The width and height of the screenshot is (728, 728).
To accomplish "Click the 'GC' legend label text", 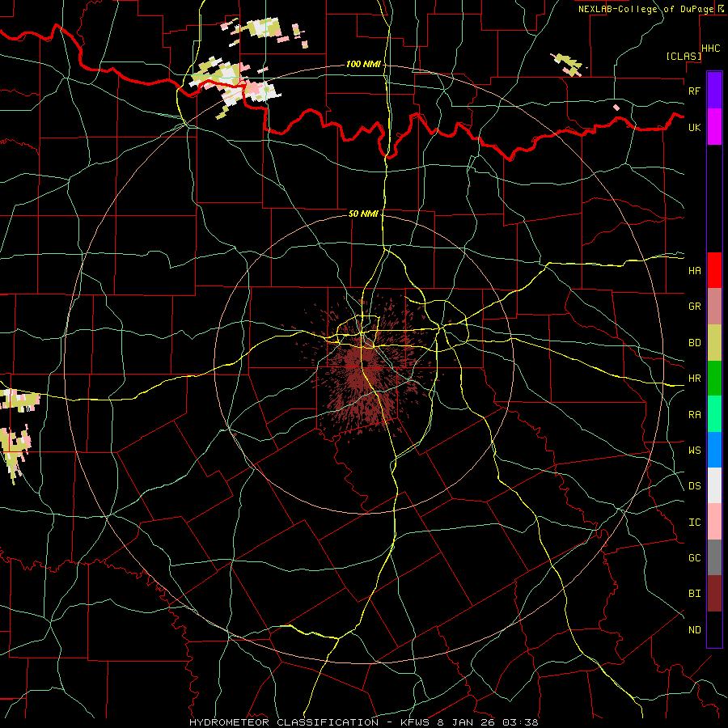I will tap(694, 558).
